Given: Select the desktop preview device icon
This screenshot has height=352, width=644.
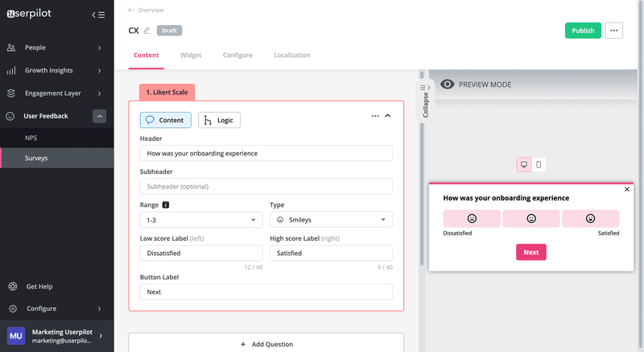Looking at the screenshot, I should [x=523, y=164].
